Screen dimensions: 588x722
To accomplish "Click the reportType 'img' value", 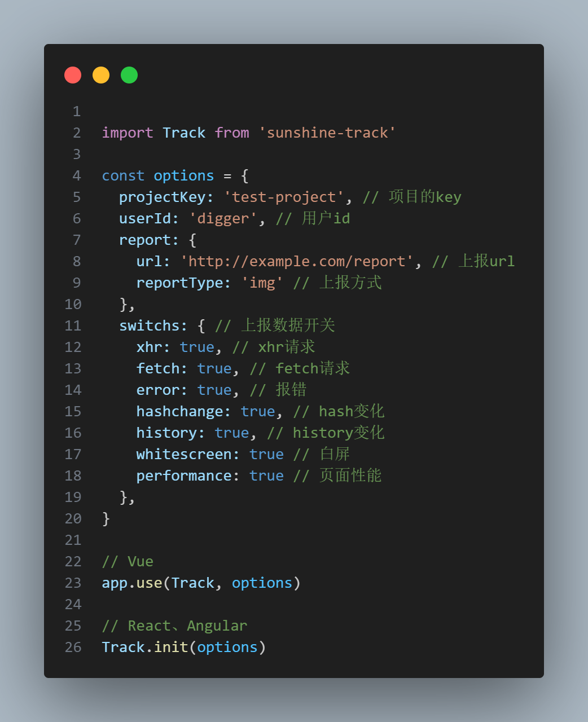I will (262, 283).
